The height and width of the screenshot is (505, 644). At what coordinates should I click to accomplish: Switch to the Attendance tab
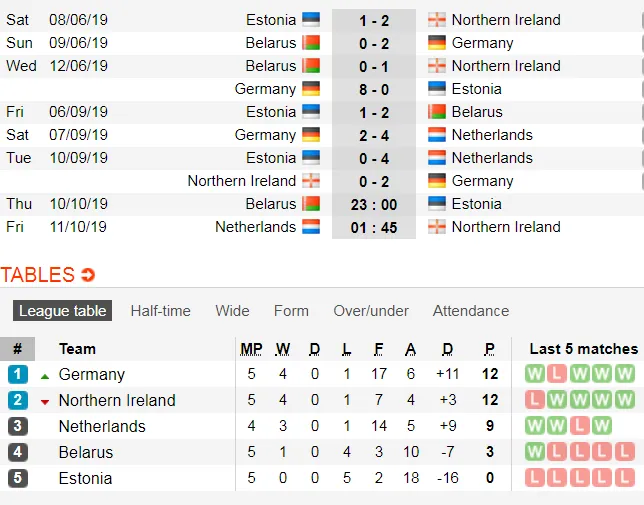470,311
